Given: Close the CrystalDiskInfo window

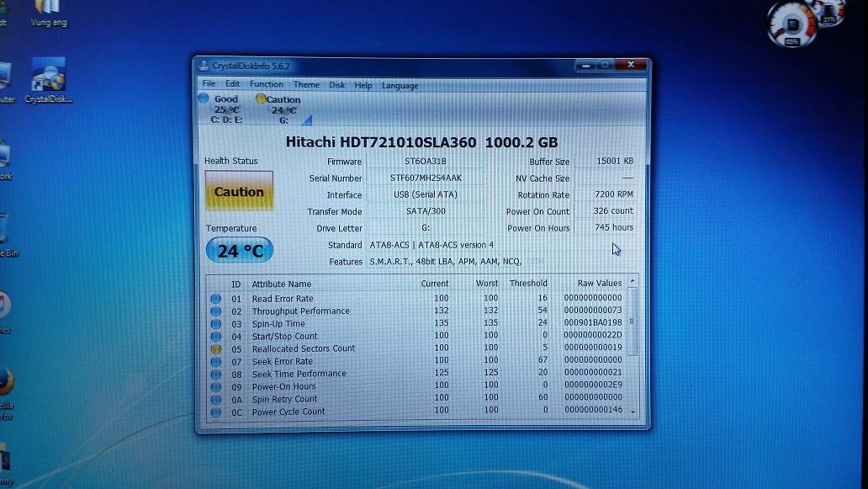Looking at the screenshot, I should (631, 65).
